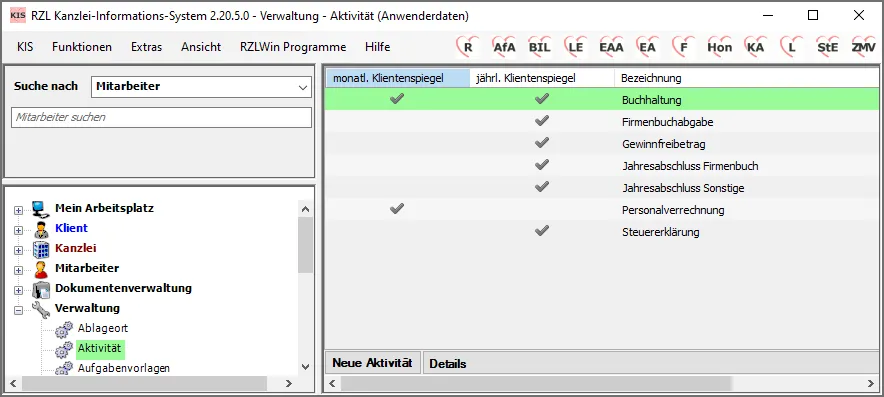Image resolution: width=884 pixels, height=397 pixels.
Task: Click the Neue Aktivität button
Action: (372, 363)
